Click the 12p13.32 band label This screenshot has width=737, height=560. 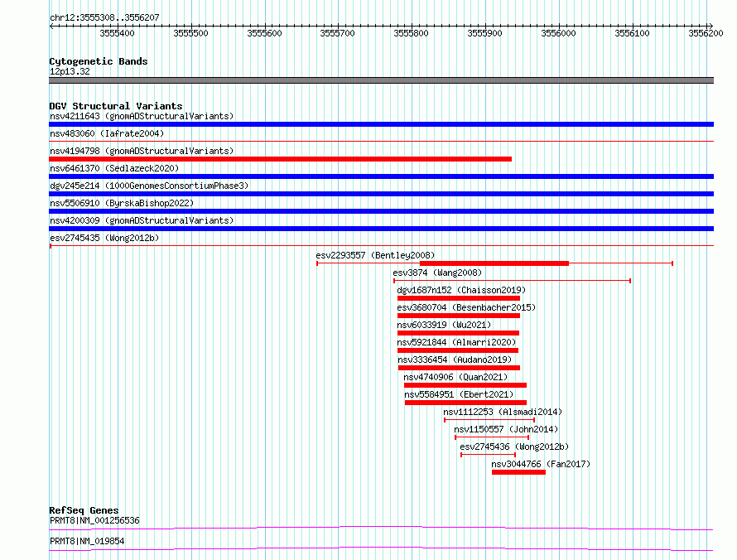point(70,71)
